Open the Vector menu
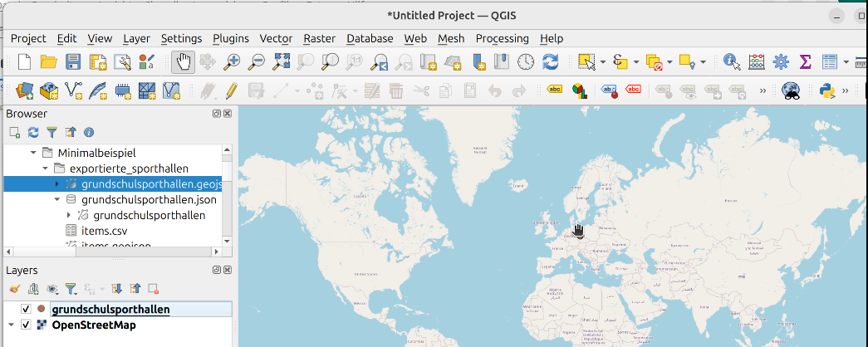868x347 pixels. 276,38
